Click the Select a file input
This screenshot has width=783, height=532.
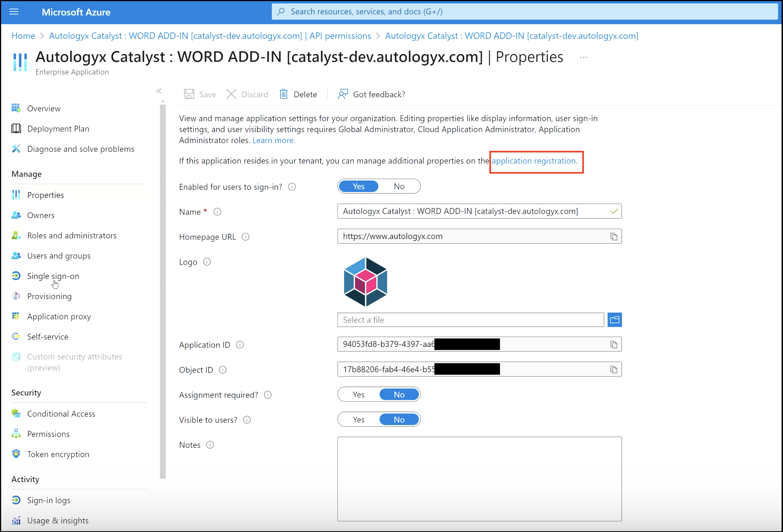[470, 320]
